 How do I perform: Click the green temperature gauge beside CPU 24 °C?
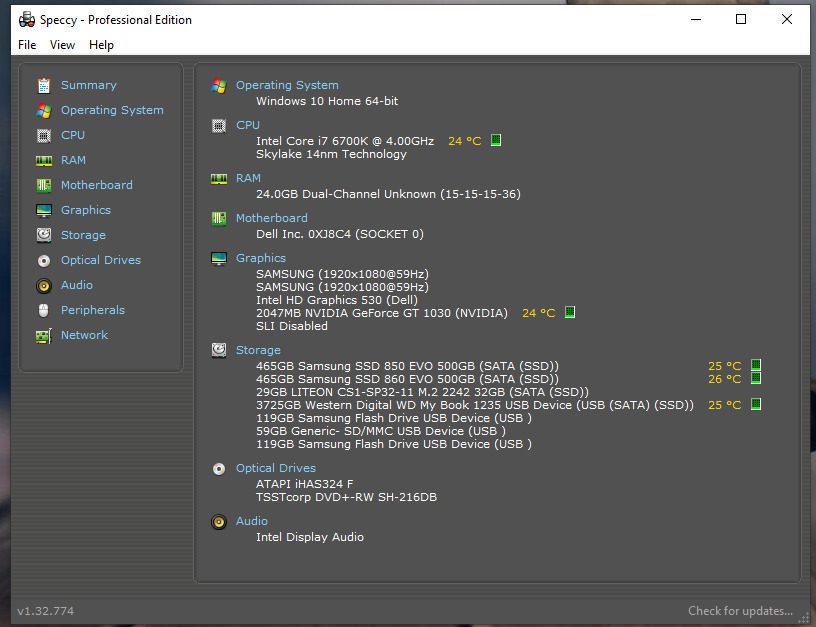[497, 141]
